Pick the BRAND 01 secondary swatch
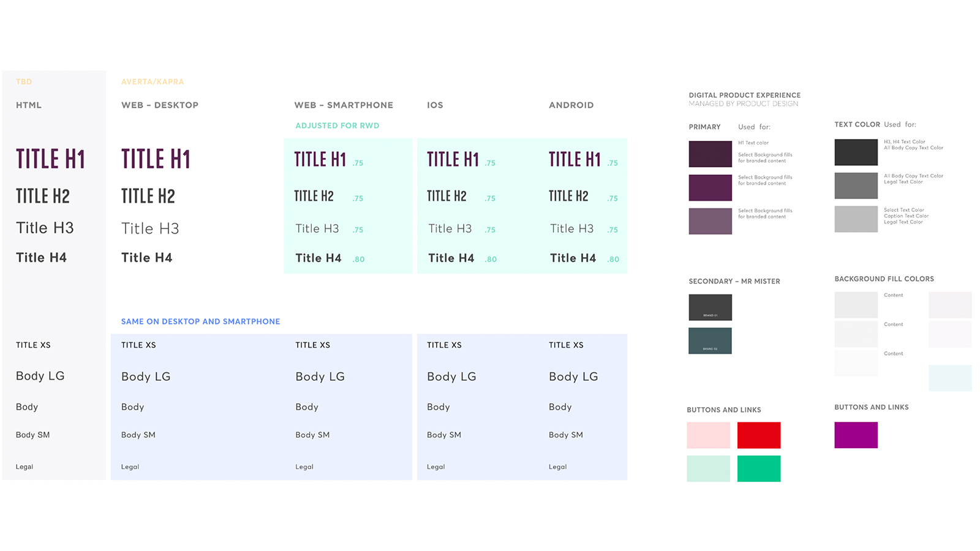Viewport: 980px width, 551px height. click(710, 307)
